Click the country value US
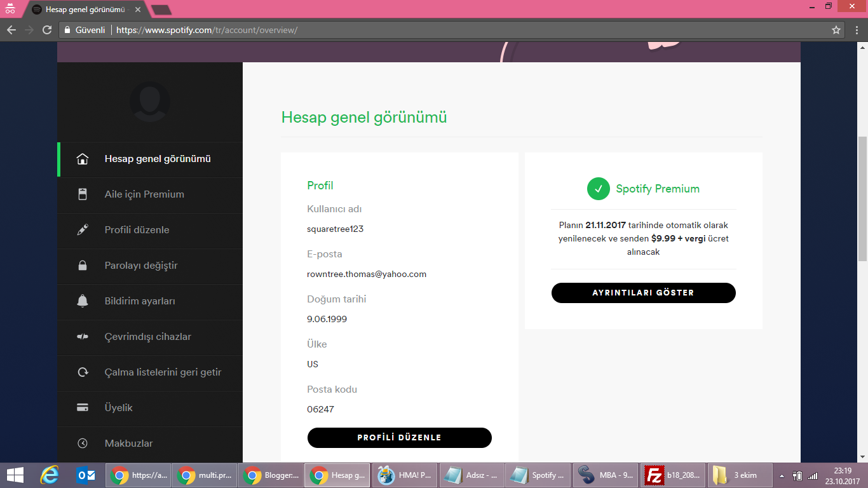 point(313,364)
